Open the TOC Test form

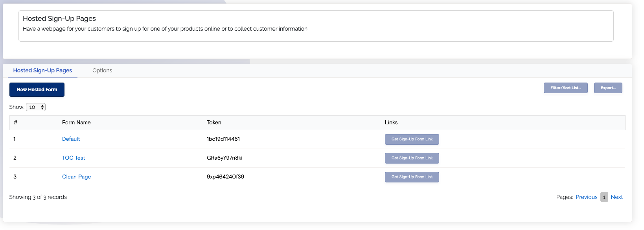click(x=74, y=158)
